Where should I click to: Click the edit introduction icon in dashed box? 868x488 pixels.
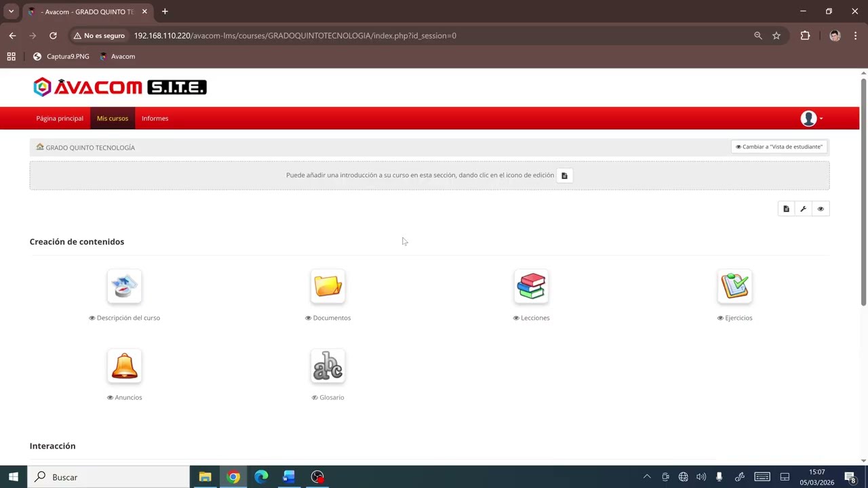point(564,176)
